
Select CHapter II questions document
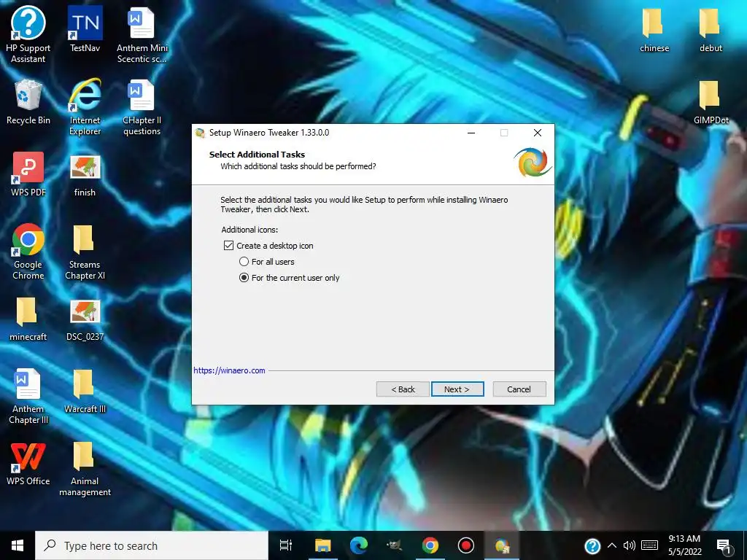pos(142,107)
